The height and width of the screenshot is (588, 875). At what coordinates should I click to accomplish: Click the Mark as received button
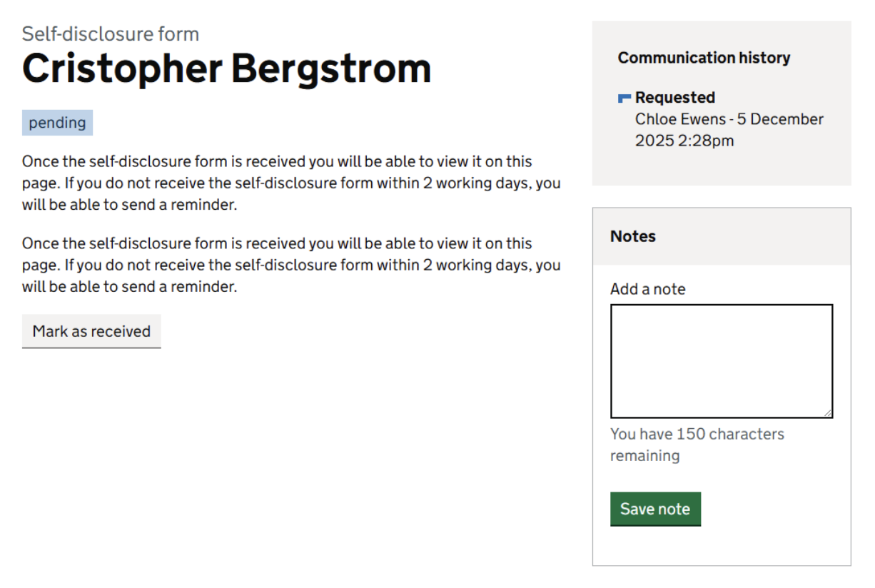click(x=91, y=331)
